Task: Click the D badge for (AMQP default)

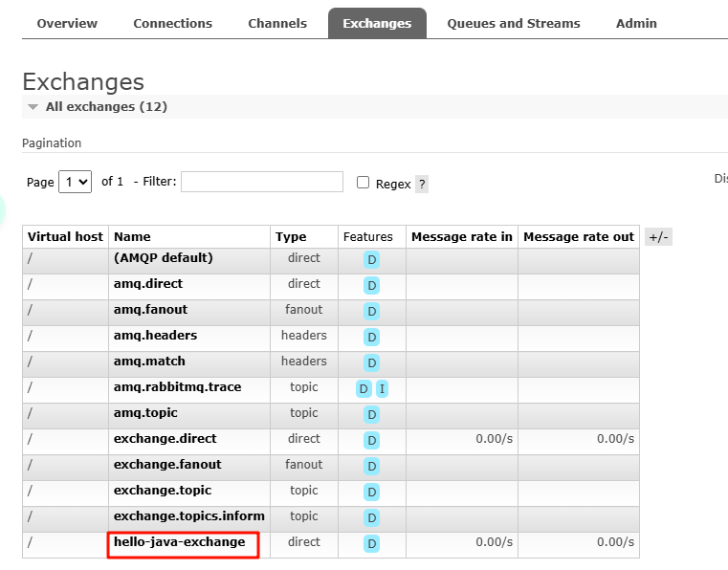Action: [371, 259]
